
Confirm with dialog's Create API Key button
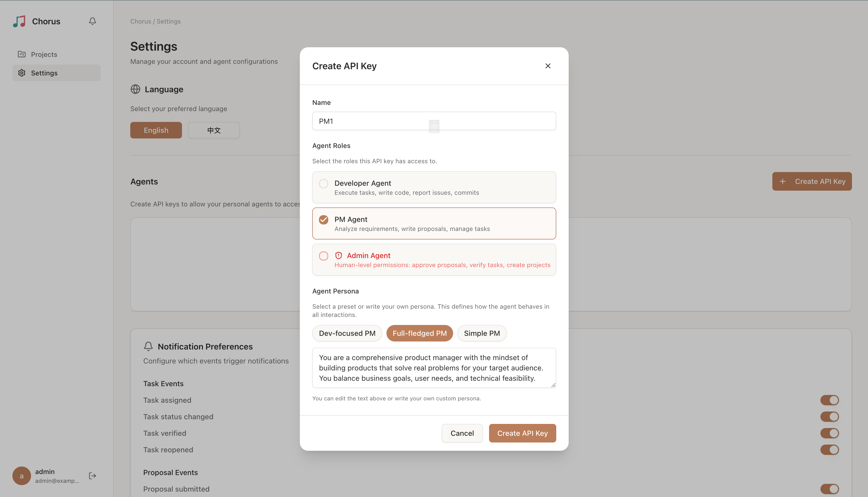[522, 433]
